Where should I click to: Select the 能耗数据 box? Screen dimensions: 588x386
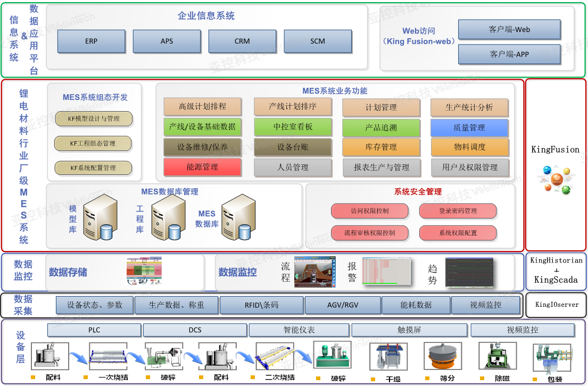pos(416,305)
